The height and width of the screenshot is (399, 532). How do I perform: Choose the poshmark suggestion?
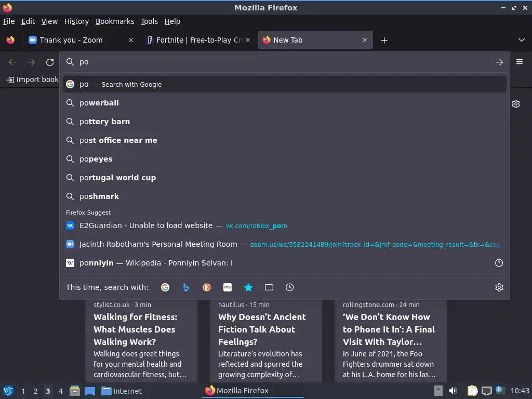pyautogui.click(x=285, y=196)
